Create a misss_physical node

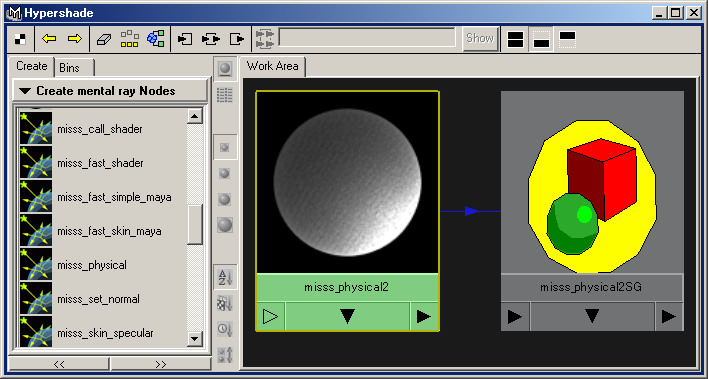[92, 265]
